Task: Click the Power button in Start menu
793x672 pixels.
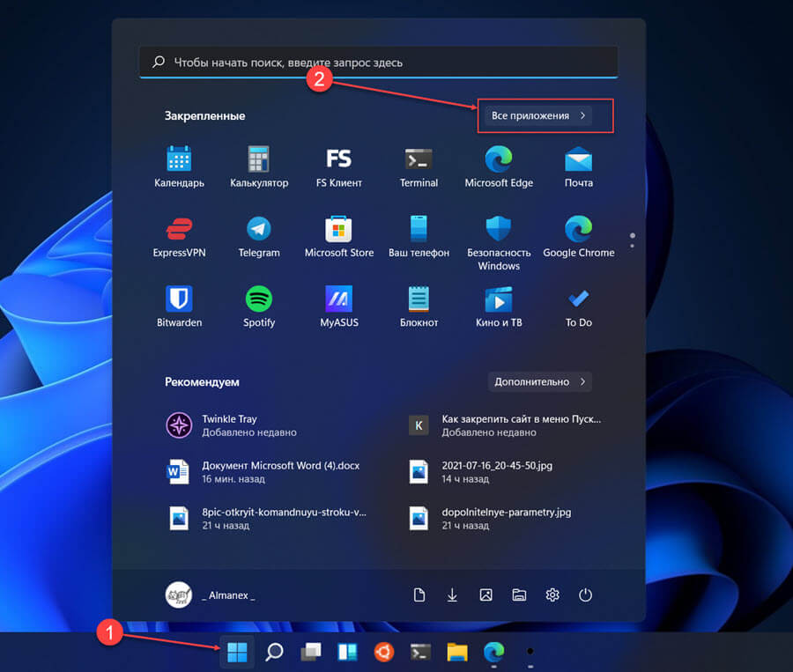Action: pos(585,595)
